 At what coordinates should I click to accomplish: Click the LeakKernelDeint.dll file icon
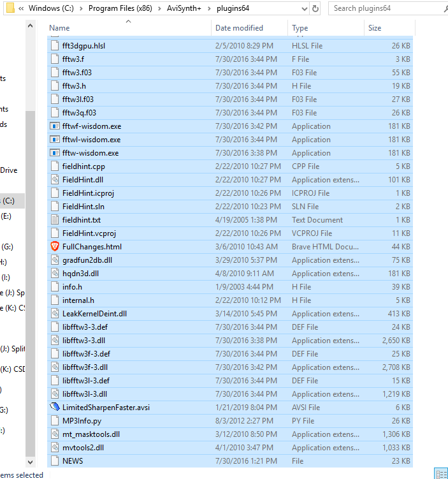tap(55, 313)
